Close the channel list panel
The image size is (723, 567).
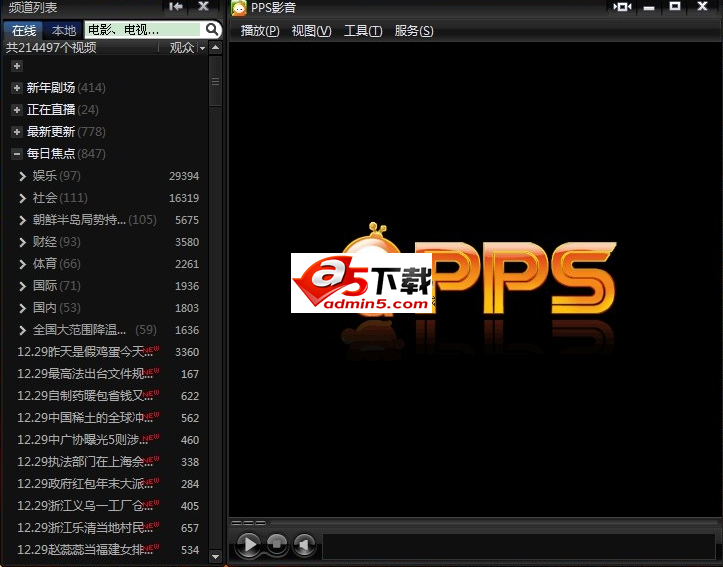(x=203, y=6)
